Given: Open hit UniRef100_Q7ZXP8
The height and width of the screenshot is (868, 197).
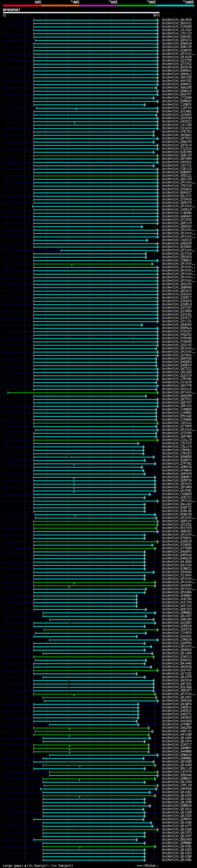Looking at the screenshot, I should [x=176, y=433].
